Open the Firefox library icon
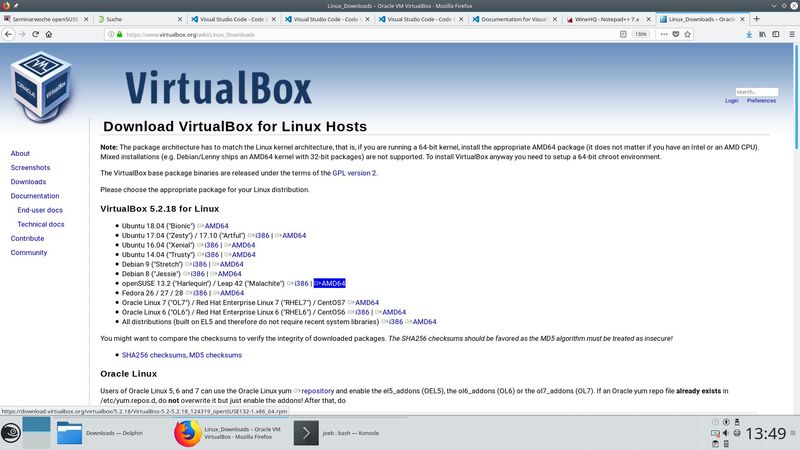 [762, 34]
